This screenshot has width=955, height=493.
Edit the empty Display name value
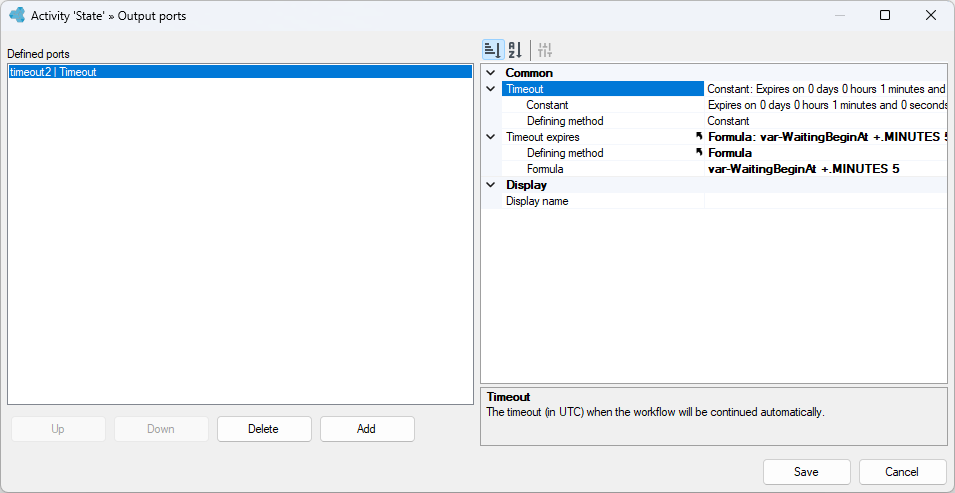[x=826, y=201]
